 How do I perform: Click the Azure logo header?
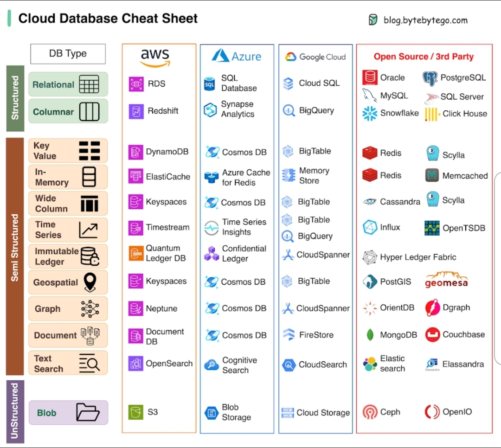click(237, 56)
